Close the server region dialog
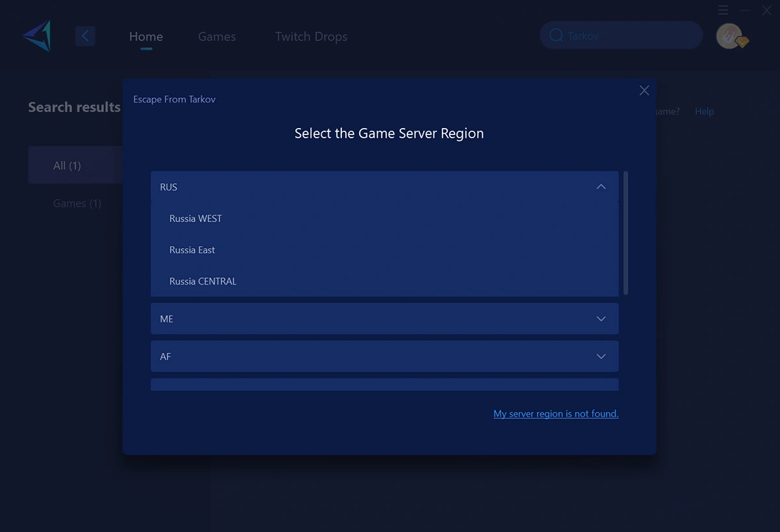 644,91
